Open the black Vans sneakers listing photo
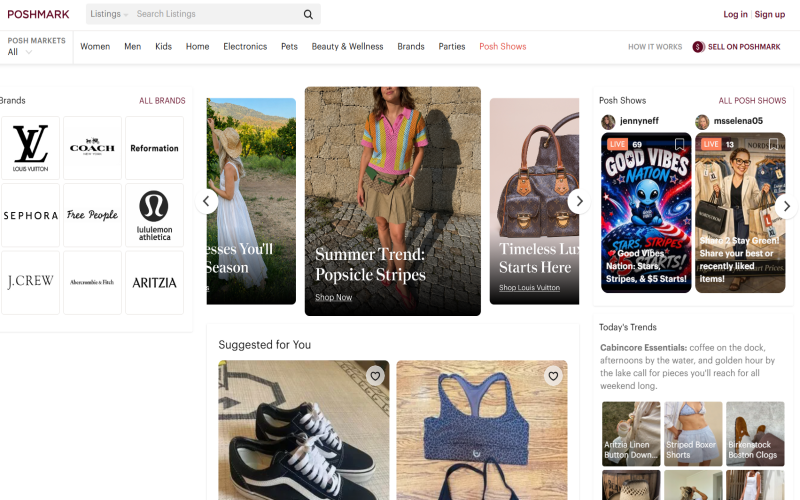Screen dimensions: 800x500 tap(304, 430)
